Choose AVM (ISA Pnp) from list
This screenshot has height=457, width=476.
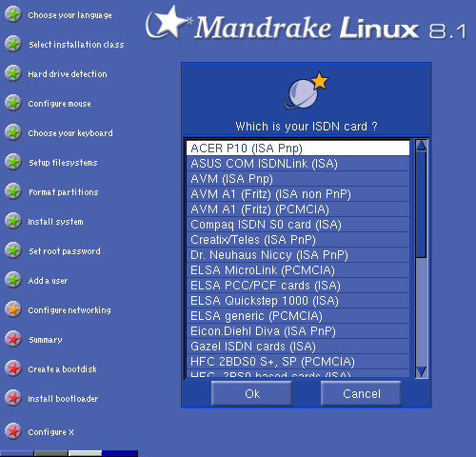pyautogui.click(x=298, y=179)
